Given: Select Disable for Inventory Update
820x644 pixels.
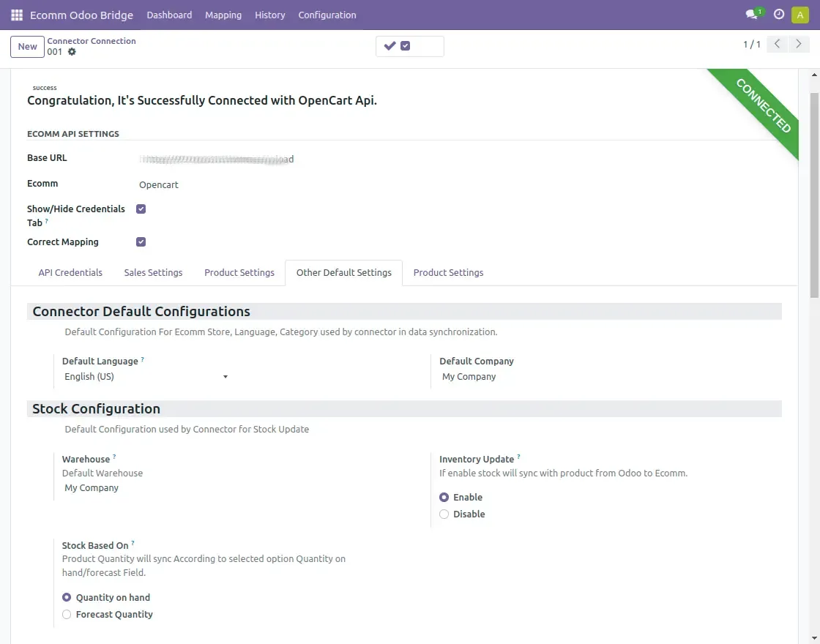Looking at the screenshot, I should click(x=444, y=514).
